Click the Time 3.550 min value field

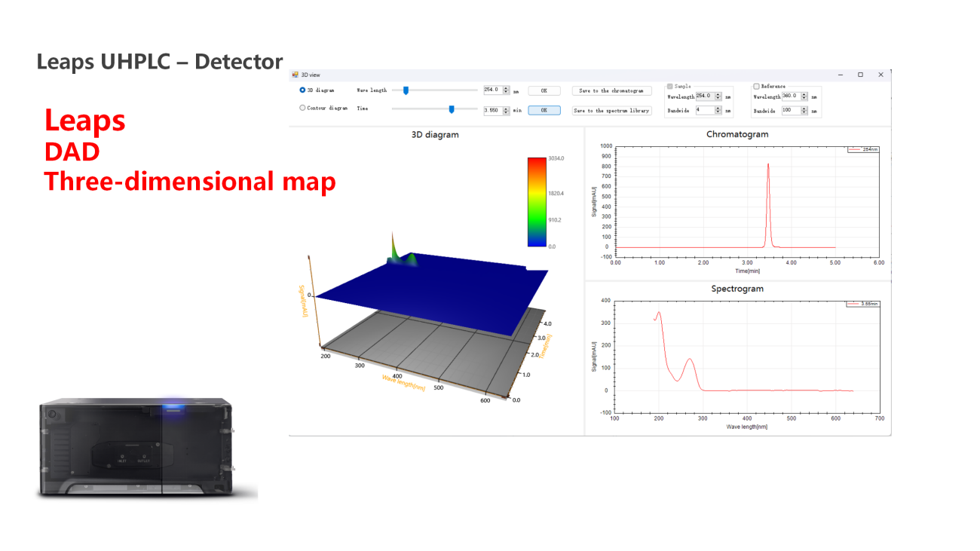(493, 110)
